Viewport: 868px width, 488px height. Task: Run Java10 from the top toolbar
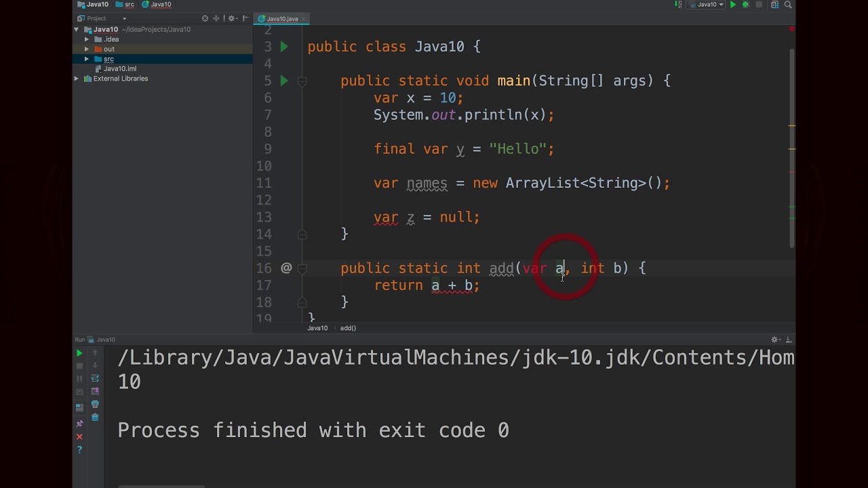pyautogui.click(x=733, y=5)
